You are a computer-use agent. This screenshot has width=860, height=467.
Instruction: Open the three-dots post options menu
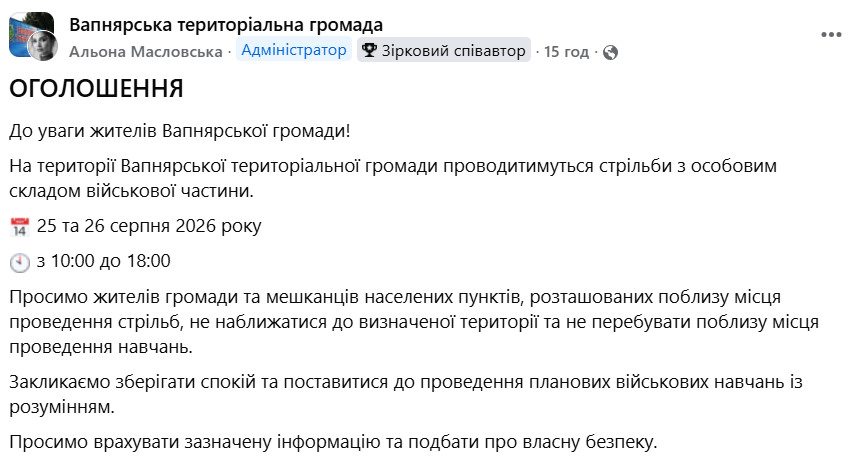831,35
